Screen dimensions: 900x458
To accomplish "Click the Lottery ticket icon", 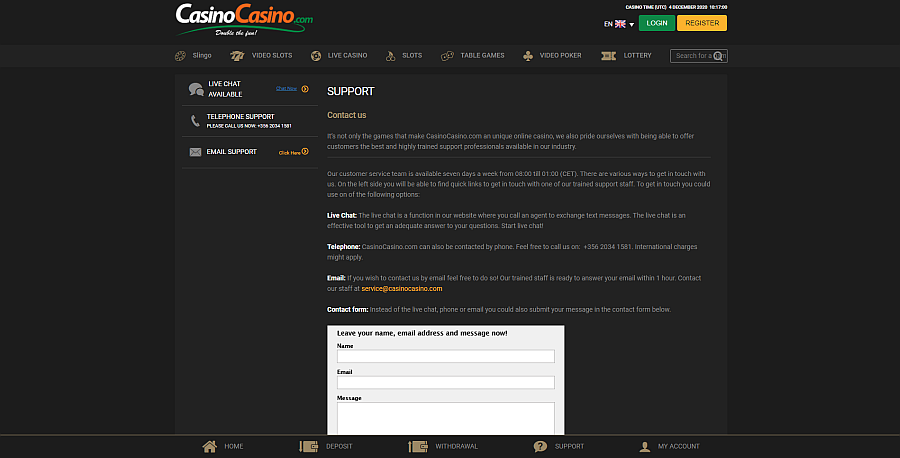I will pos(608,56).
